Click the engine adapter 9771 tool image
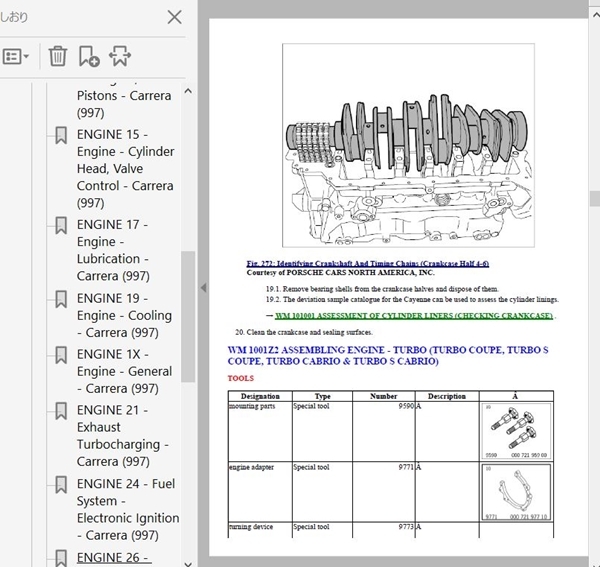Viewport: 600px width, 567px height. 516,492
